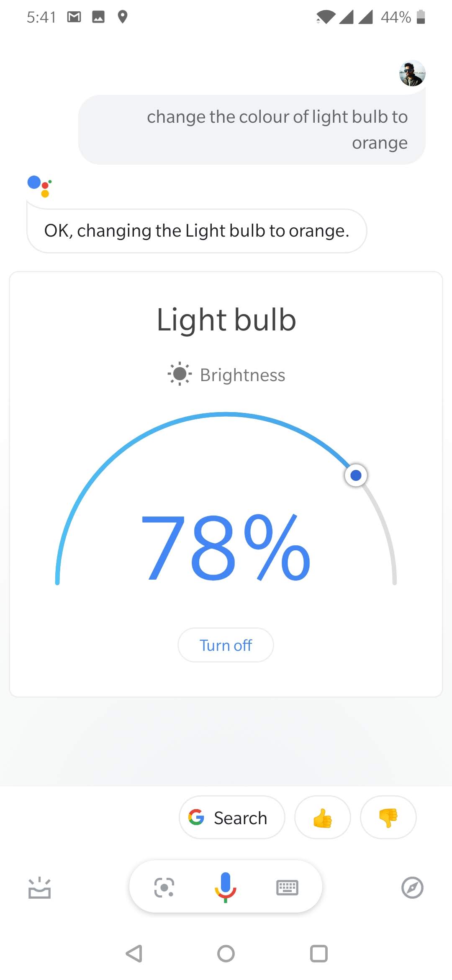452x980 pixels.
Task: Open the keyboard input icon
Action: (x=287, y=887)
